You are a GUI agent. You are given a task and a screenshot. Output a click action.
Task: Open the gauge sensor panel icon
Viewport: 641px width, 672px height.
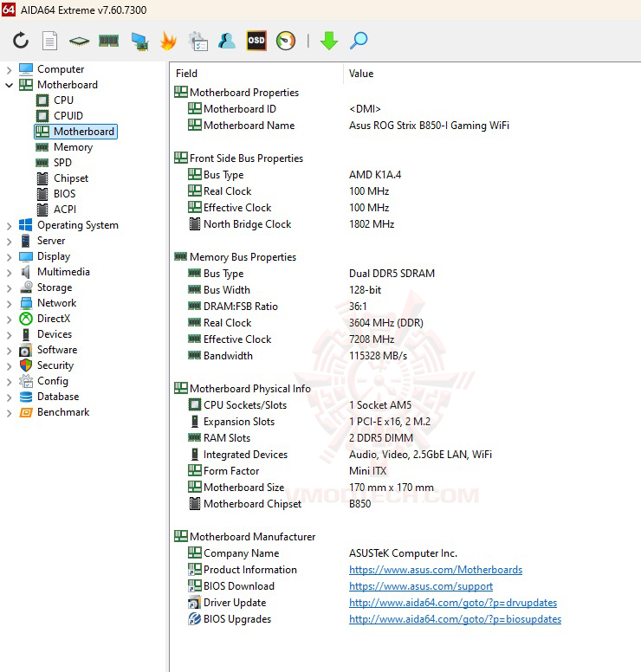(286, 41)
